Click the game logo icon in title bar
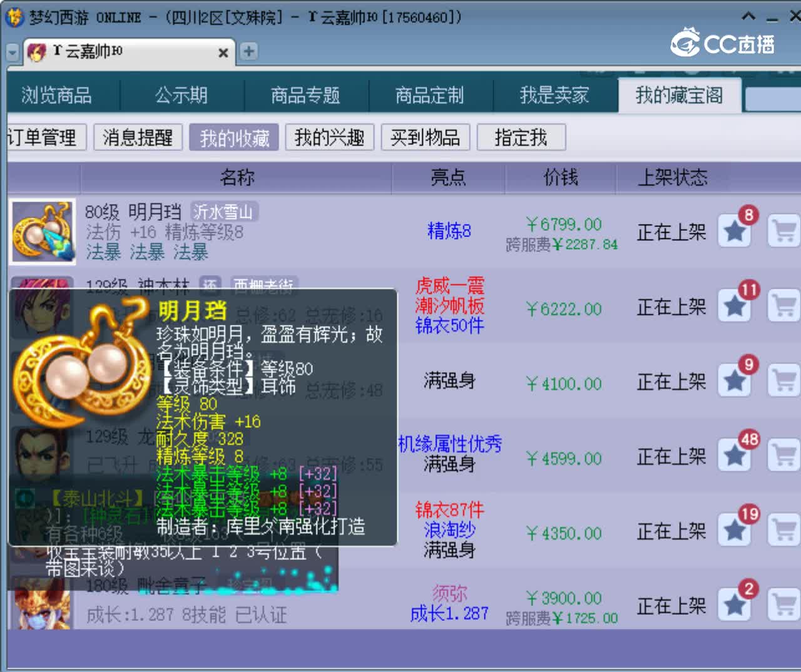This screenshot has width=801, height=672. pyautogui.click(x=14, y=17)
